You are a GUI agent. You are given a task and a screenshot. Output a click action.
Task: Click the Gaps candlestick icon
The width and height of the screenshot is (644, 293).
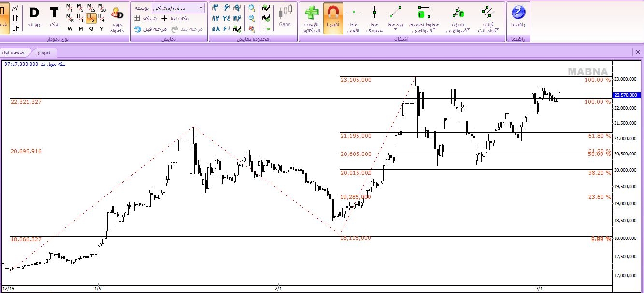[x=285, y=14]
